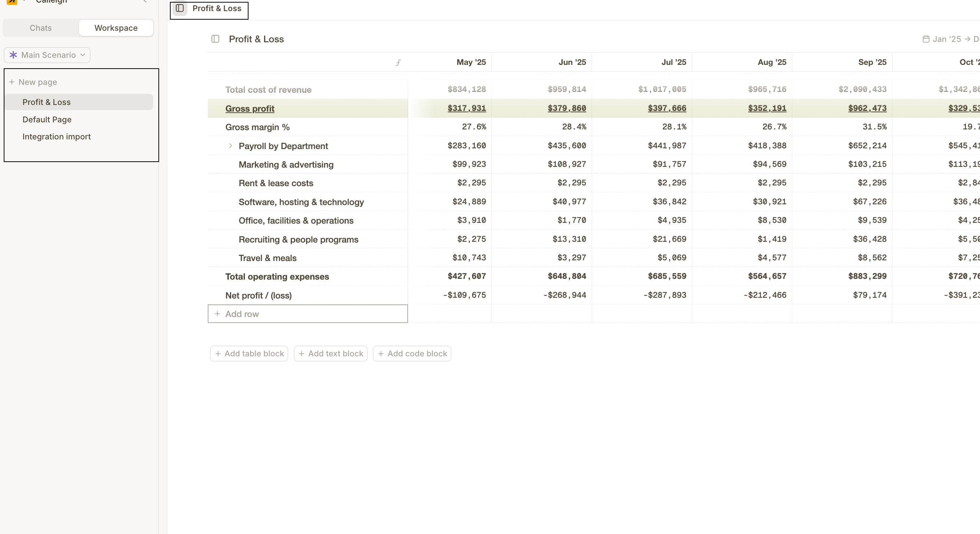Click Add text block button
The image size is (980, 534).
click(x=330, y=354)
